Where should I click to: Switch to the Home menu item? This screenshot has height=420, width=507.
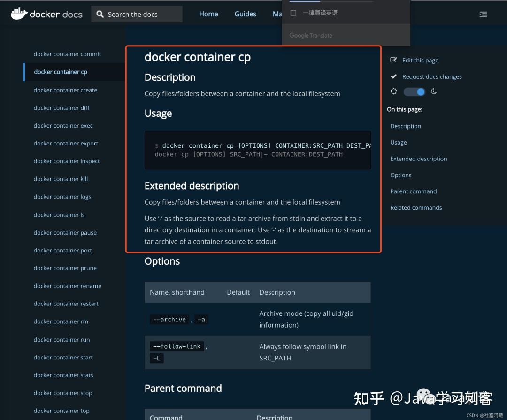click(x=208, y=14)
